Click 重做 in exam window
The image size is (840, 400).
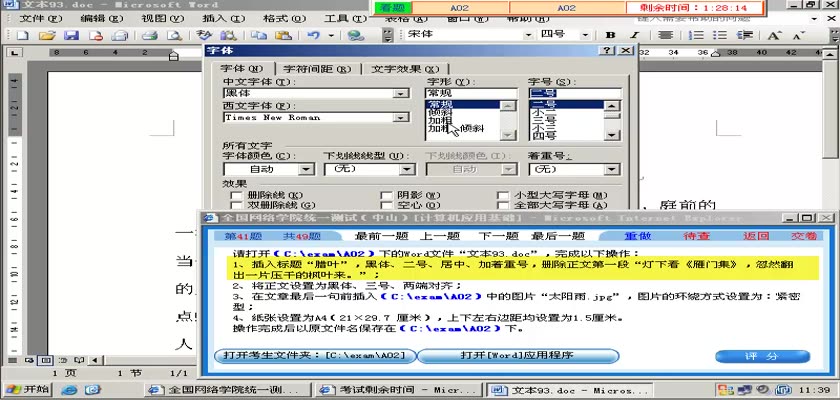coord(638,236)
